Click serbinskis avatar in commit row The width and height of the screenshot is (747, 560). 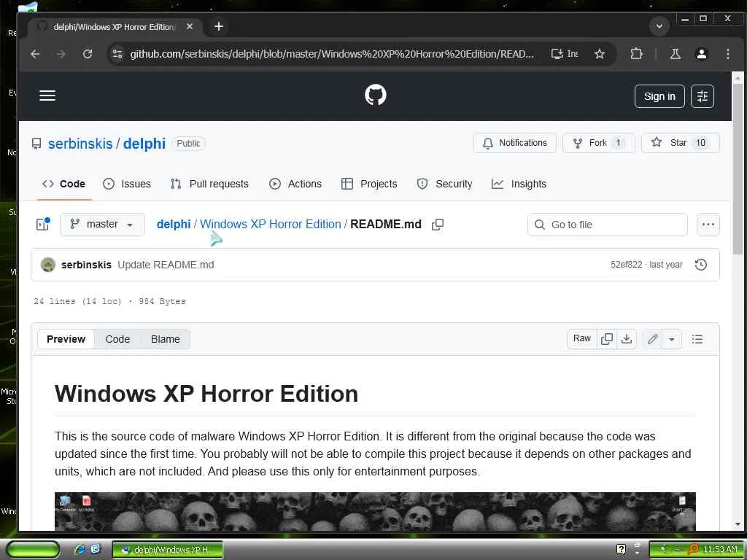tap(48, 265)
